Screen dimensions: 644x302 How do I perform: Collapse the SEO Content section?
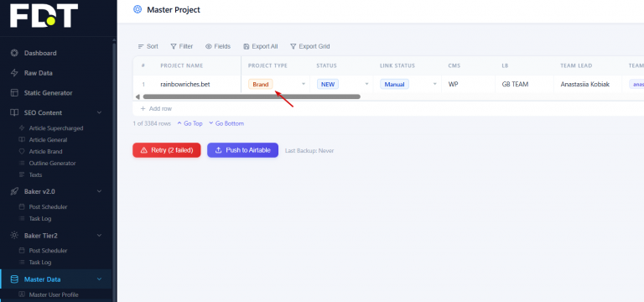click(x=99, y=112)
